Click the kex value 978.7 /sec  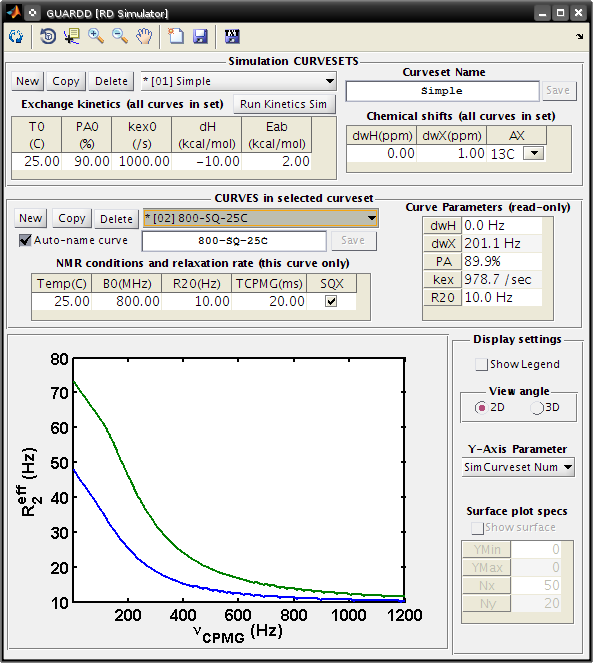(502, 279)
